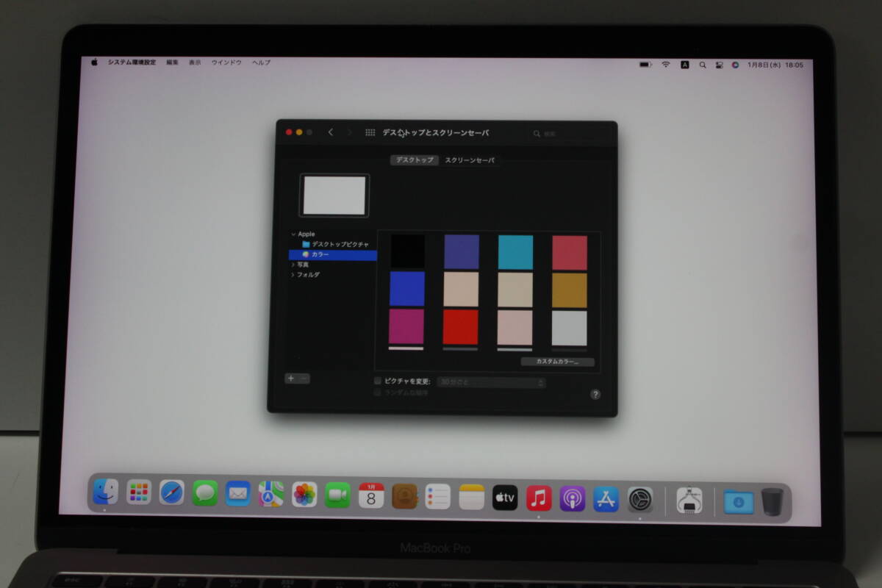Enable the ピクチャを変更 checkbox

coord(378,381)
